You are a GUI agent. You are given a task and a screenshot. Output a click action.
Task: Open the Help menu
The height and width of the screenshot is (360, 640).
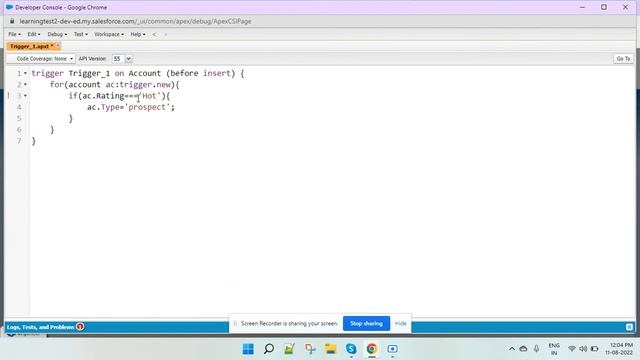click(x=138, y=34)
